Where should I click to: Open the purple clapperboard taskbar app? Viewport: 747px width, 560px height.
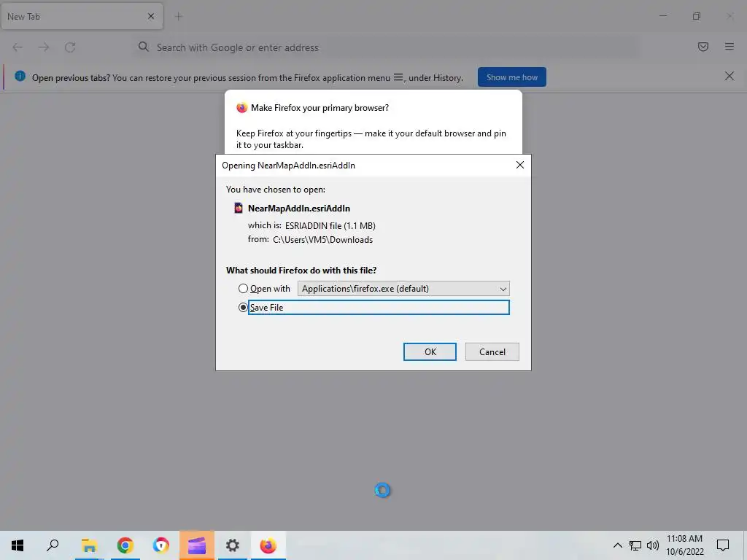[x=197, y=545]
